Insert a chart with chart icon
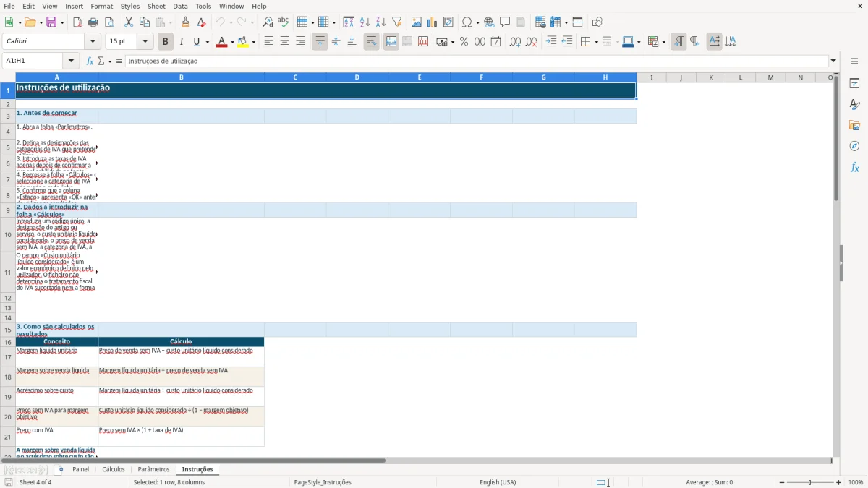The height and width of the screenshot is (488, 868). click(x=432, y=22)
